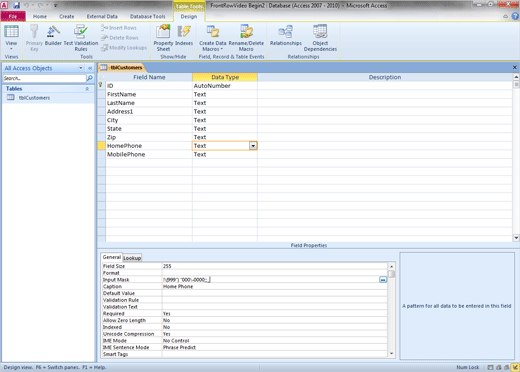Click Rename/Delete Macro icon
Screen dimensions: 520x372
pos(246,37)
